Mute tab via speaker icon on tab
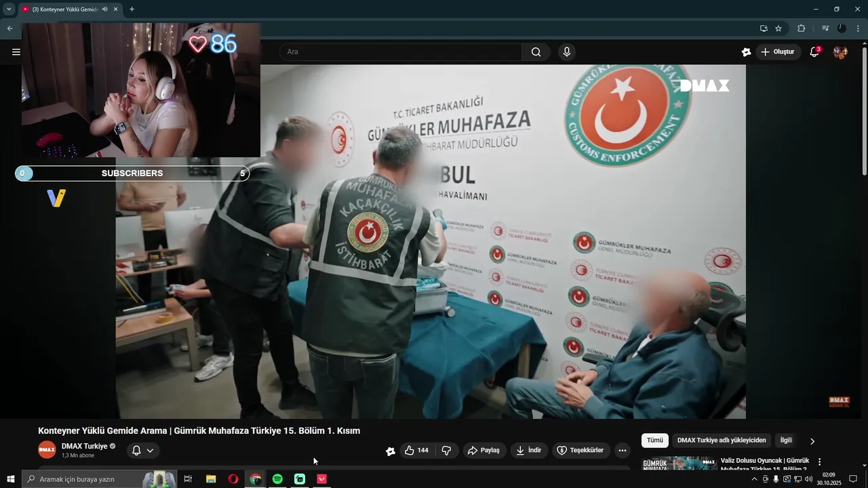868x488 pixels. [x=105, y=9]
